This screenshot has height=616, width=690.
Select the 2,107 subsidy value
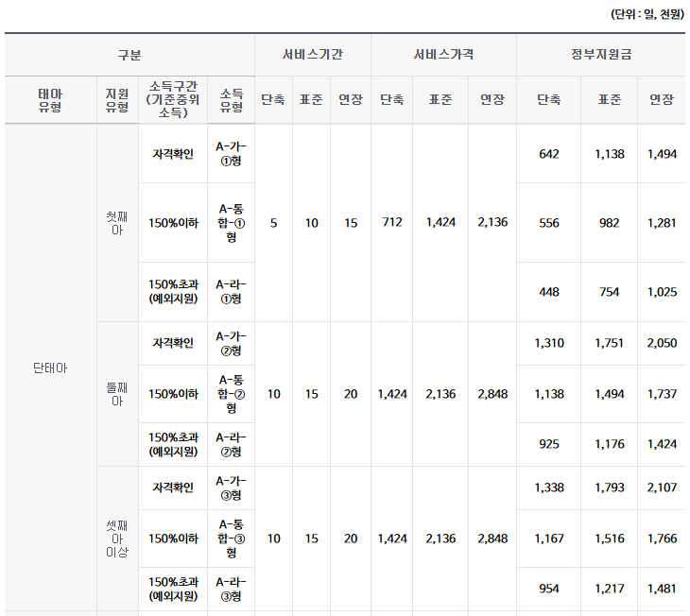(662, 488)
